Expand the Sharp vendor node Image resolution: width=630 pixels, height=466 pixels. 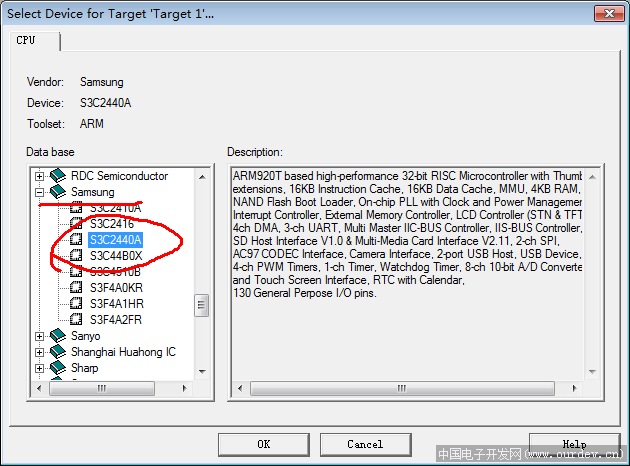(x=39, y=368)
